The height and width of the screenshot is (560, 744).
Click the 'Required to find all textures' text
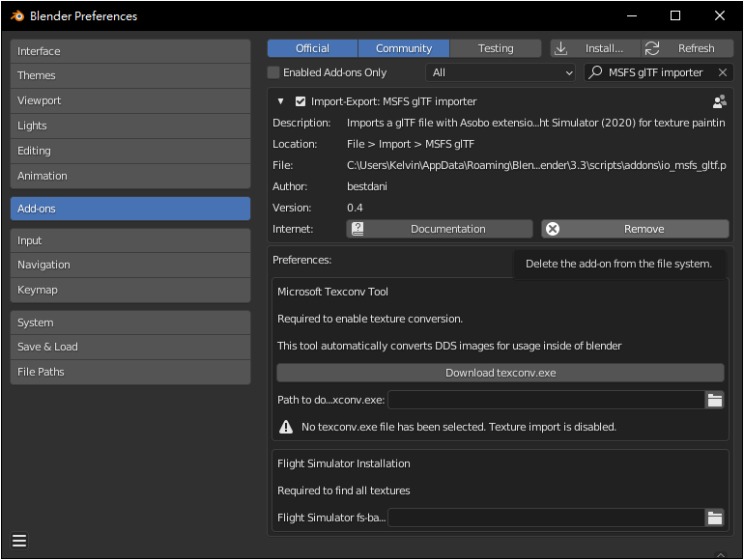point(344,490)
